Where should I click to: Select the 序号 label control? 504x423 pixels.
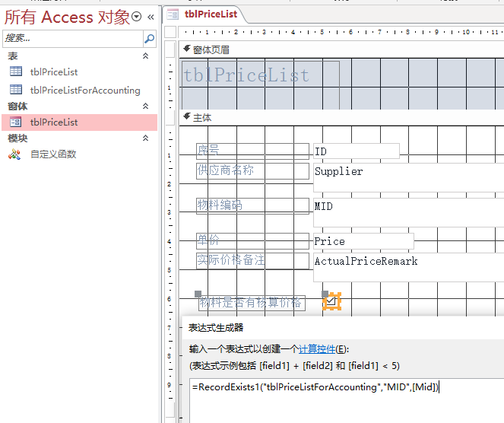pos(252,151)
